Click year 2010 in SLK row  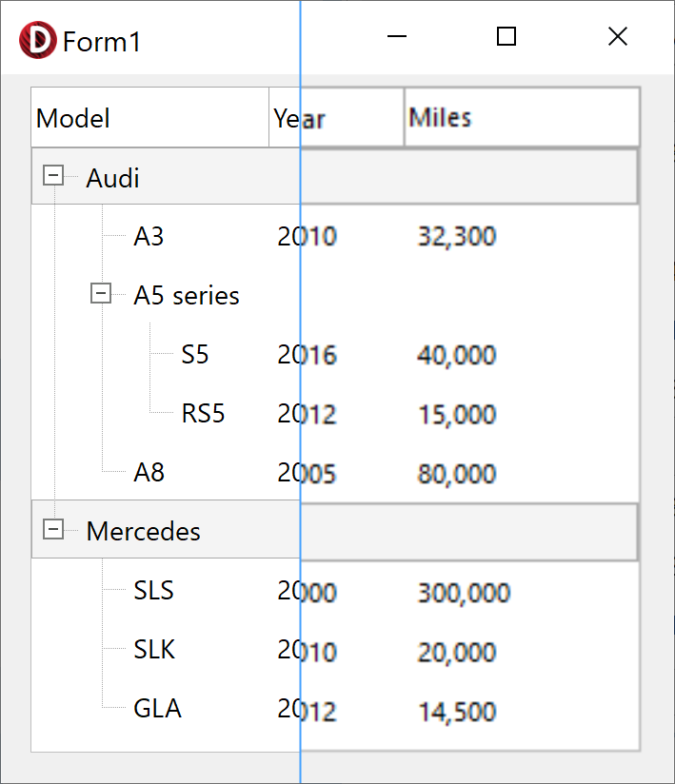308,651
